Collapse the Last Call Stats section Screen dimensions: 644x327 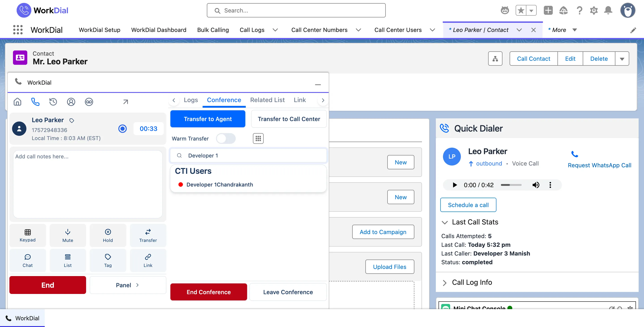tap(445, 222)
